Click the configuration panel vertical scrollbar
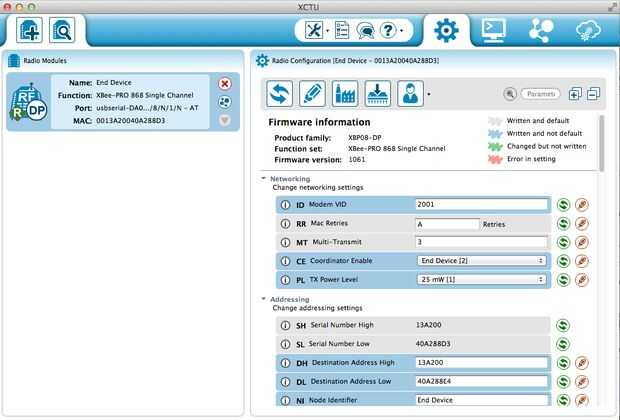620x420 pixels. coord(602,143)
